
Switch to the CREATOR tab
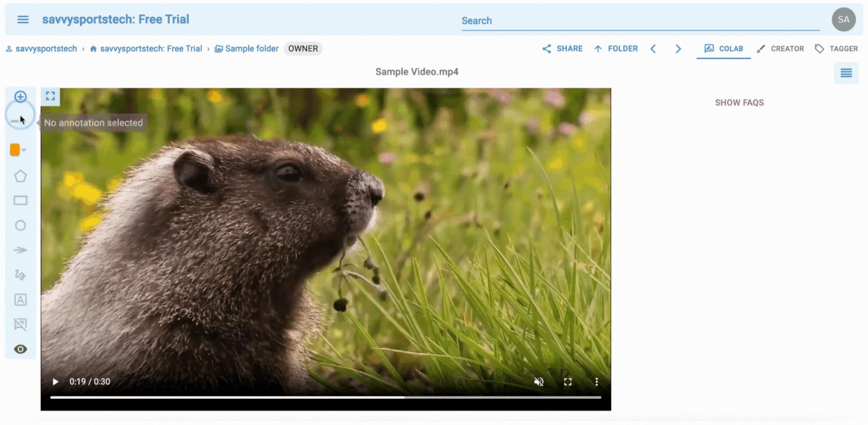[780, 48]
